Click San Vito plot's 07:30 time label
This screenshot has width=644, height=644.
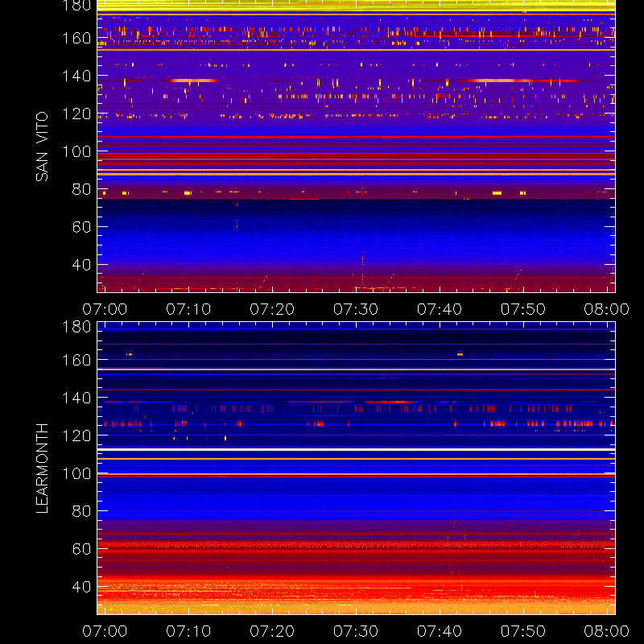click(x=356, y=309)
